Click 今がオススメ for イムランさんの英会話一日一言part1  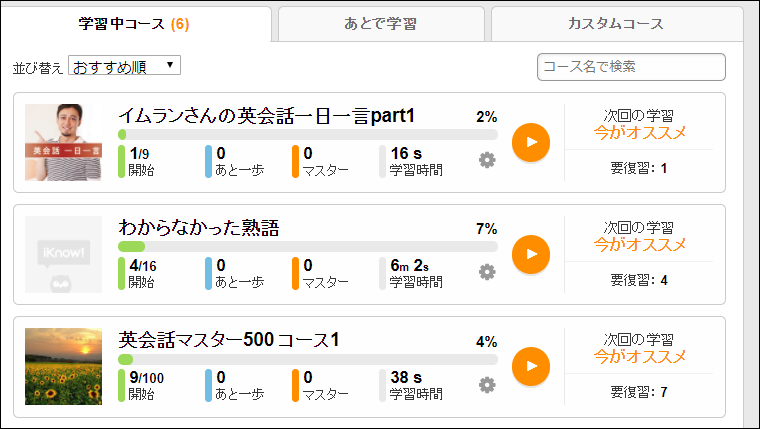click(x=639, y=132)
